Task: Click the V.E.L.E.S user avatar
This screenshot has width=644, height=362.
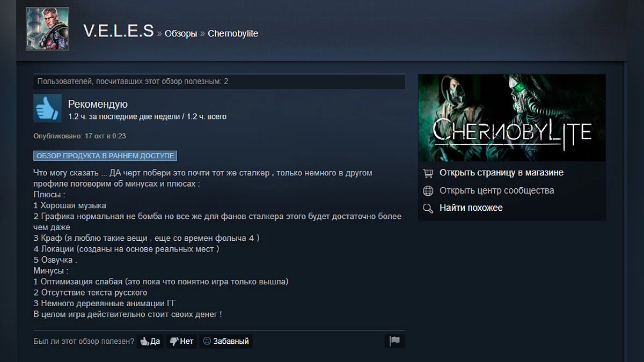Action: point(47,29)
